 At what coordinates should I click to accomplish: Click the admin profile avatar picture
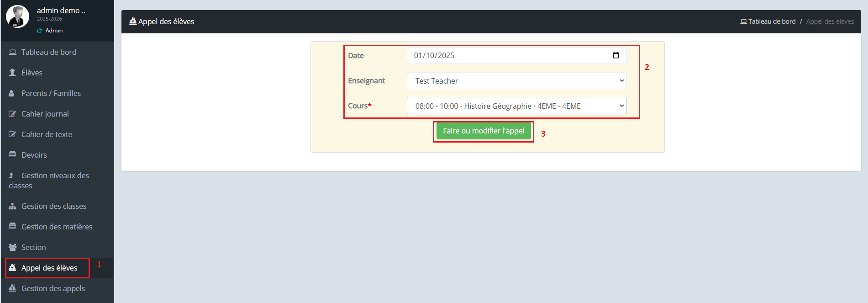(17, 17)
